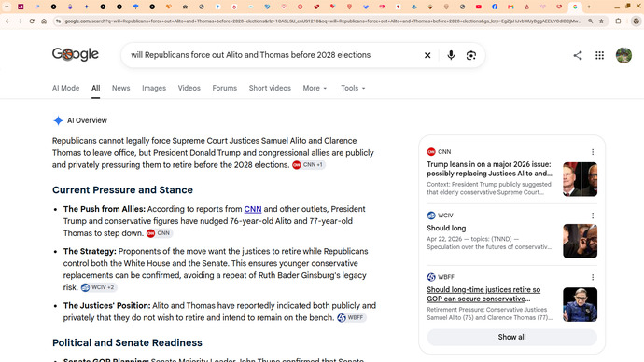Screen dimensions: 644x362
Task: Select the Images results tab
Action: [x=154, y=88]
